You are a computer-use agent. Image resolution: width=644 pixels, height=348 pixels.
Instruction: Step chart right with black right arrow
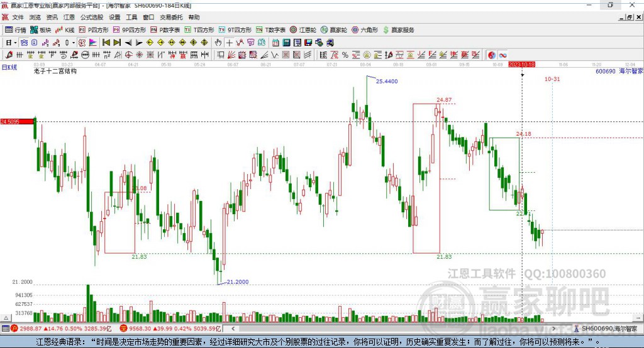point(139,43)
